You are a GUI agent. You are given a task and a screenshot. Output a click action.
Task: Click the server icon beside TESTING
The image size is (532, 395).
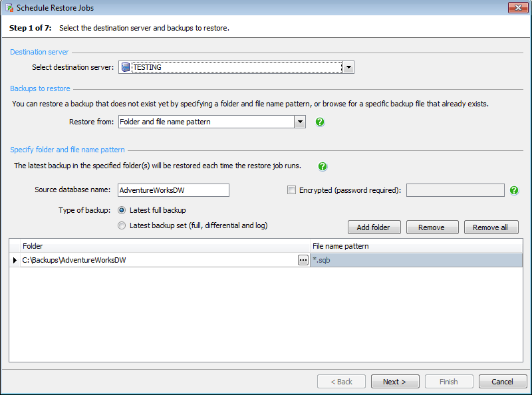point(125,66)
